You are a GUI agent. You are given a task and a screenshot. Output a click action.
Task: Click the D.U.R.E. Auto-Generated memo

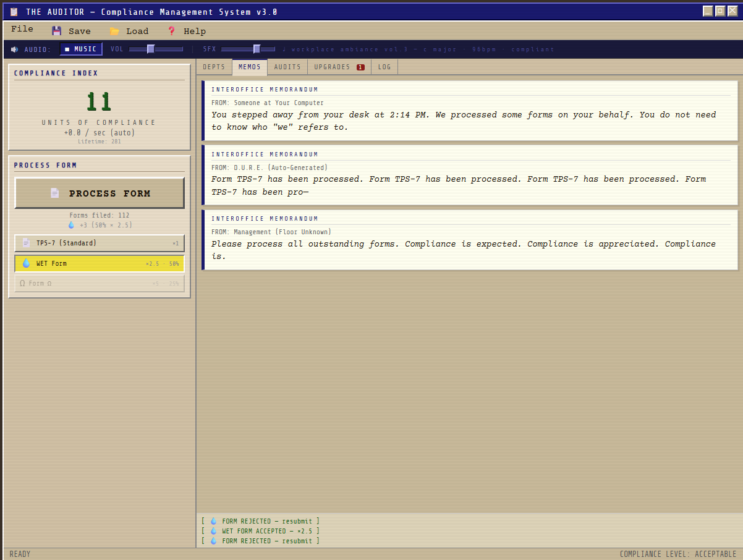(x=470, y=175)
